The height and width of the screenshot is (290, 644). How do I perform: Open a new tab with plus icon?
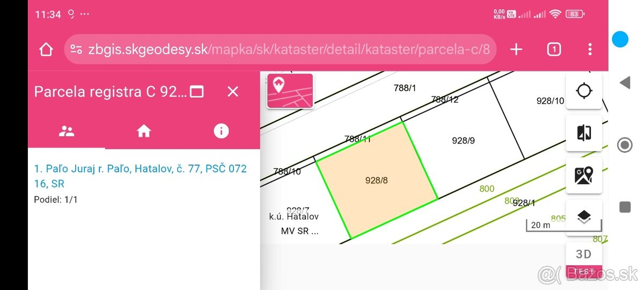pyautogui.click(x=516, y=50)
